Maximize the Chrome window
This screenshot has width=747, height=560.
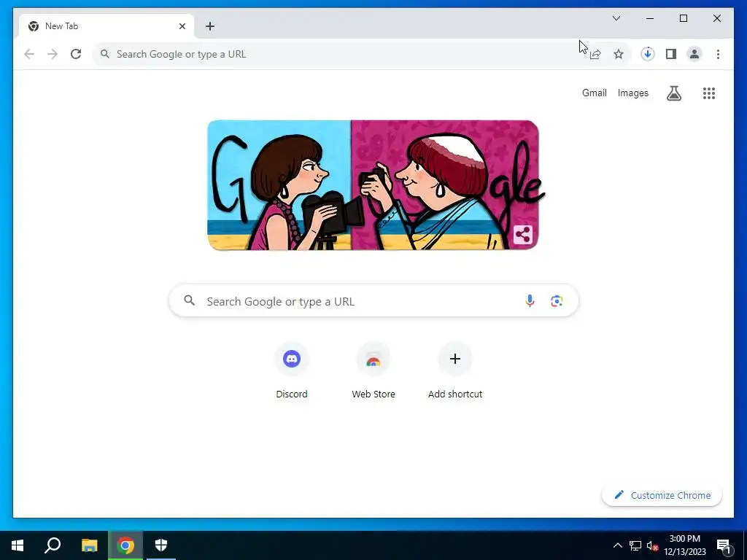coord(683,18)
